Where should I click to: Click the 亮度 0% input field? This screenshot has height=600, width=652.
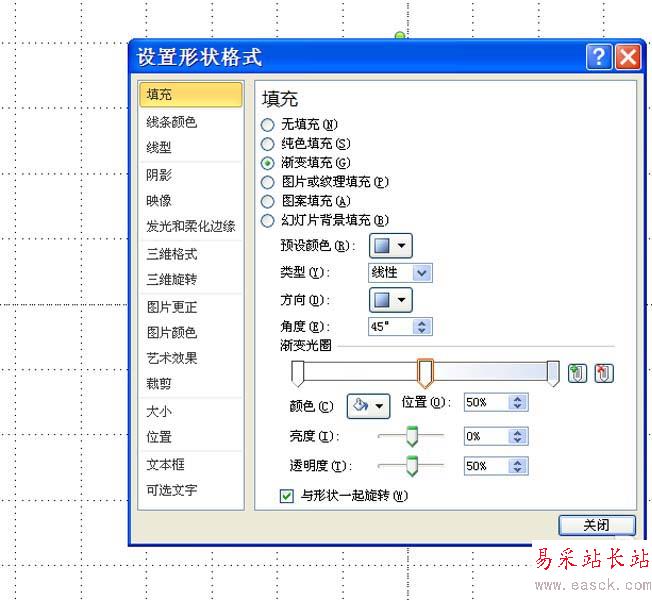pos(486,437)
